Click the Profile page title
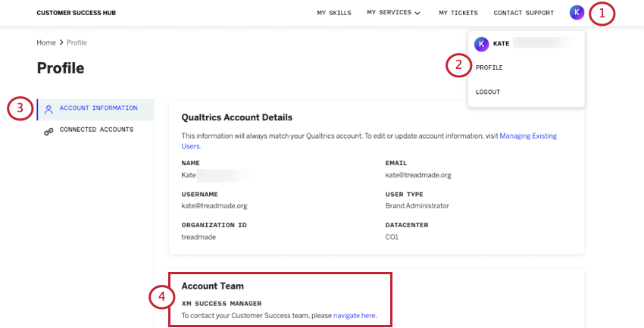644x328 pixels. coord(61,68)
